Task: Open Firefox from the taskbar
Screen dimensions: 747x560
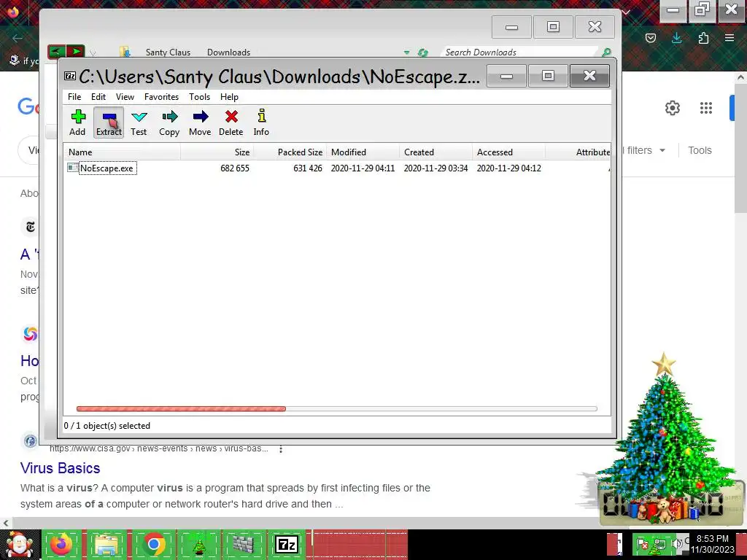Action: pos(61,544)
